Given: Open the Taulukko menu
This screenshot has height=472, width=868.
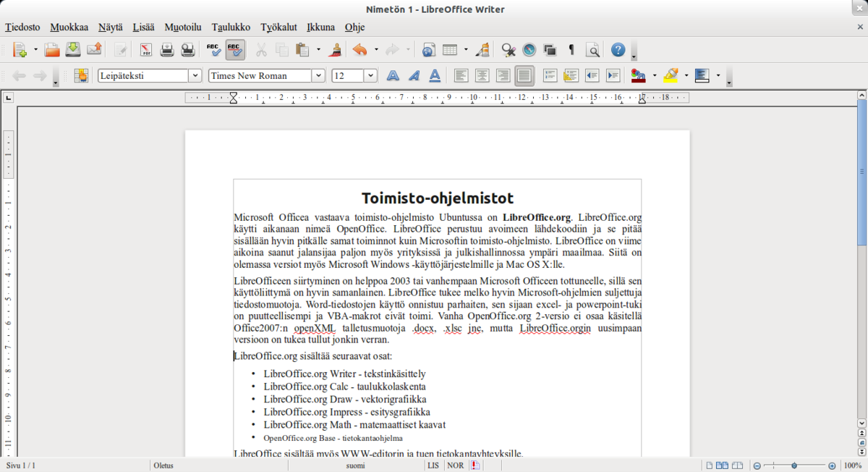Looking at the screenshot, I should 231,27.
